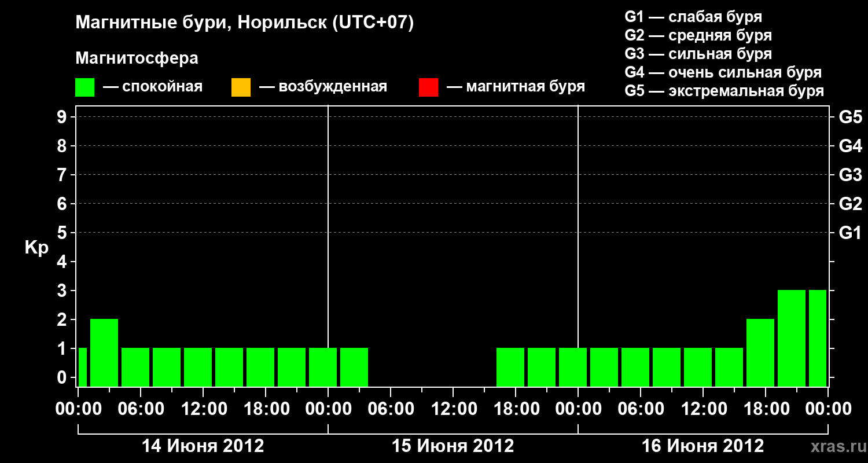Click the '— магнитная буря' legend label
The width and height of the screenshot is (868, 463).
click(516, 87)
